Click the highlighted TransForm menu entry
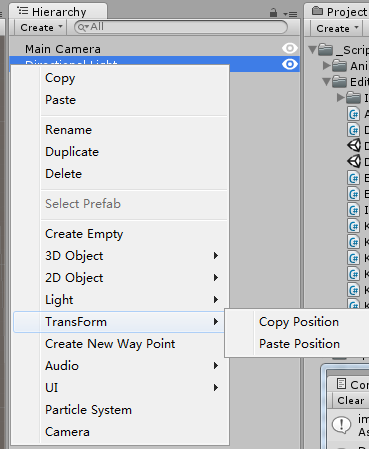The width and height of the screenshot is (369, 449). (119, 322)
